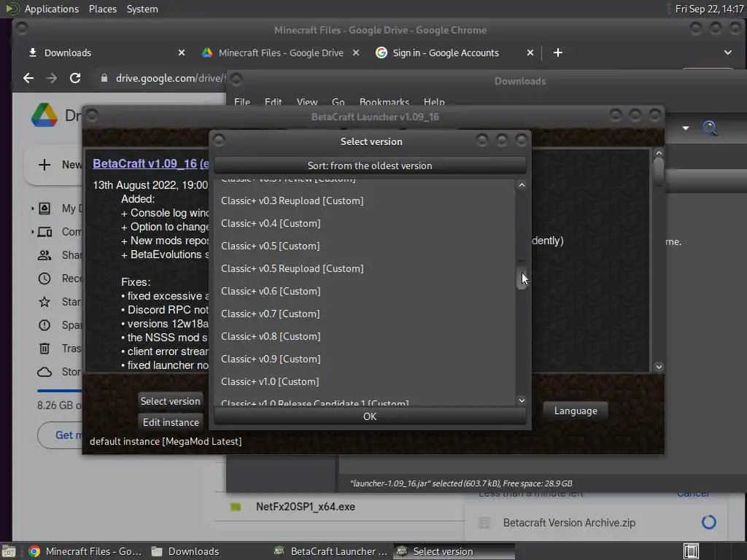Select Classic+ v0.9 [Custom] version

[x=365, y=359]
